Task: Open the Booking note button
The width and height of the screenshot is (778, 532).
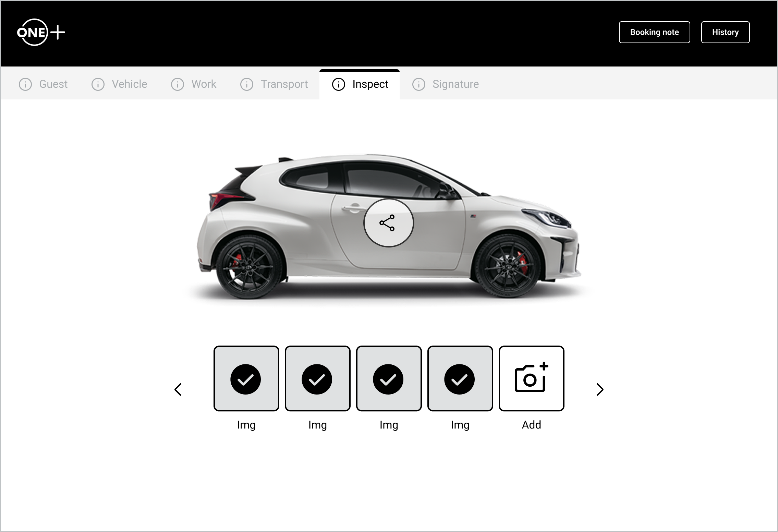Action: pos(654,32)
